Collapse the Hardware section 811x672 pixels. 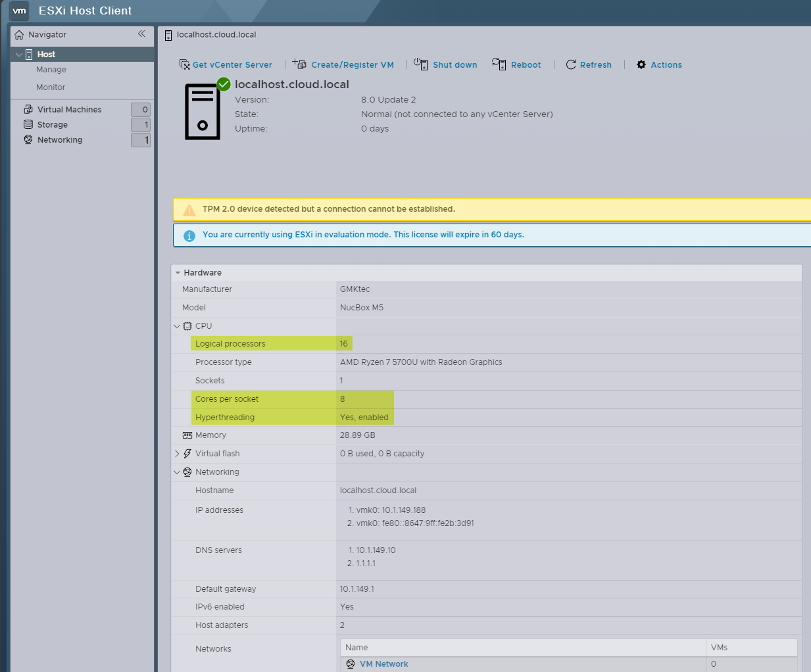[178, 273]
